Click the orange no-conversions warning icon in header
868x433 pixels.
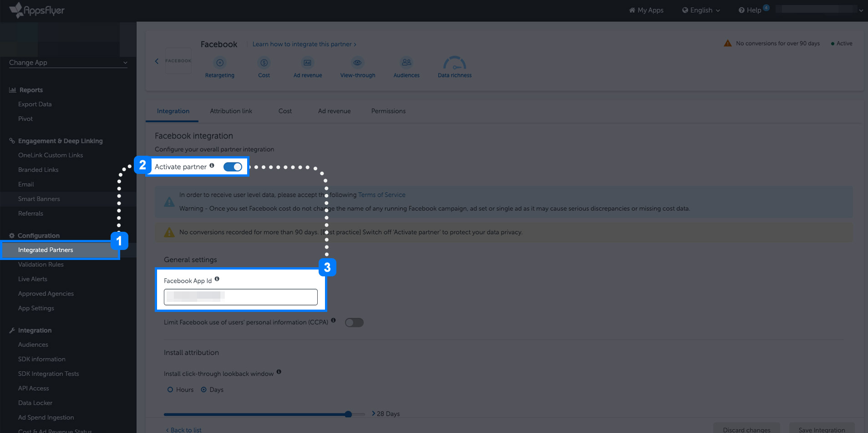click(728, 43)
